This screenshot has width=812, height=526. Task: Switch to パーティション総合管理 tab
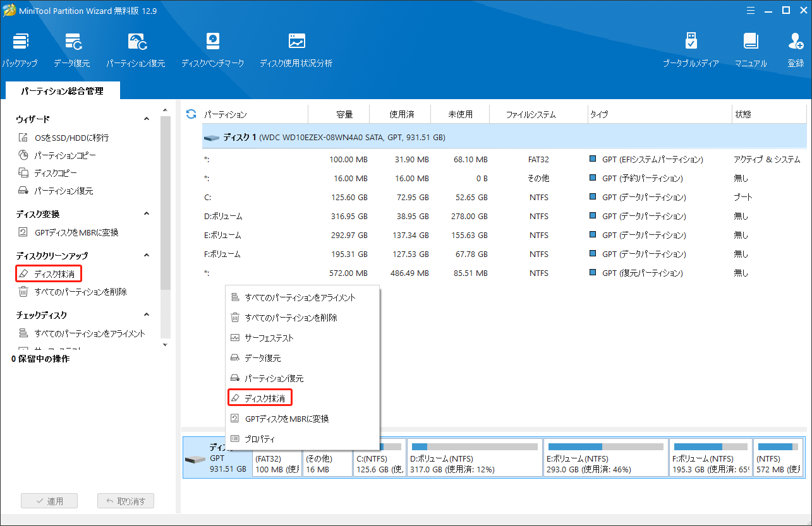(x=62, y=91)
